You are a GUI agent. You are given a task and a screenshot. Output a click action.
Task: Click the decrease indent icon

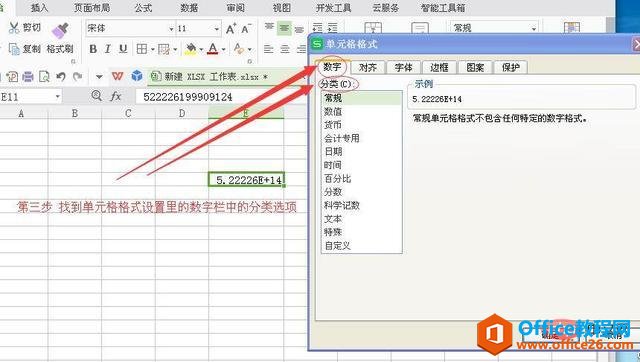[x=317, y=28]
